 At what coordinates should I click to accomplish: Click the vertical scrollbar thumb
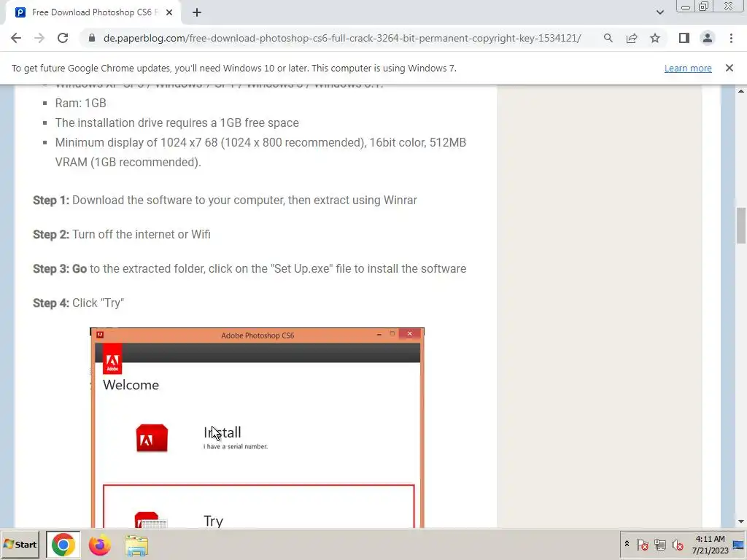(741, 226)
